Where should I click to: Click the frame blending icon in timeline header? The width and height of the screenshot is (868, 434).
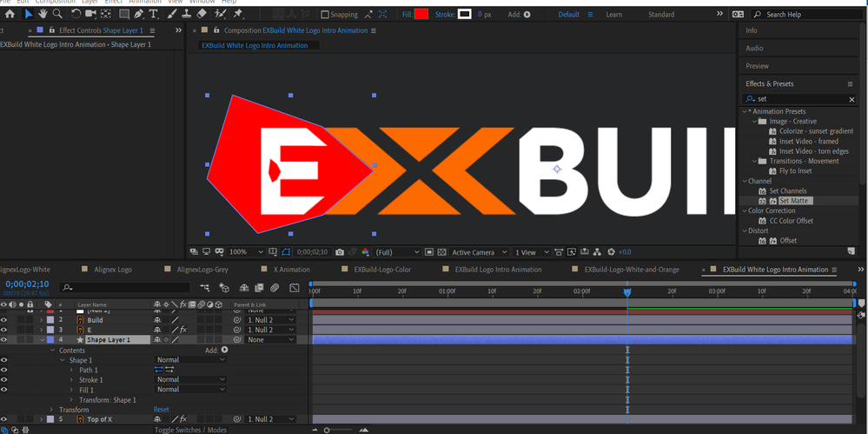coord(259,288)
